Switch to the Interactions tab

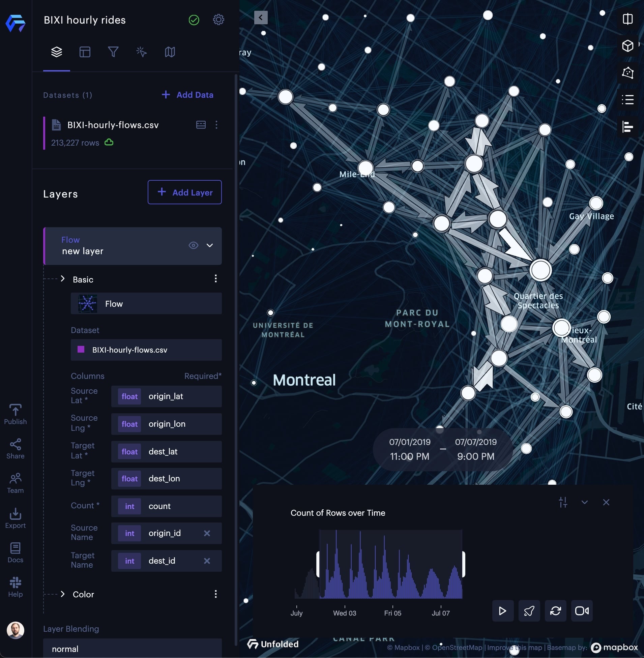141,52
